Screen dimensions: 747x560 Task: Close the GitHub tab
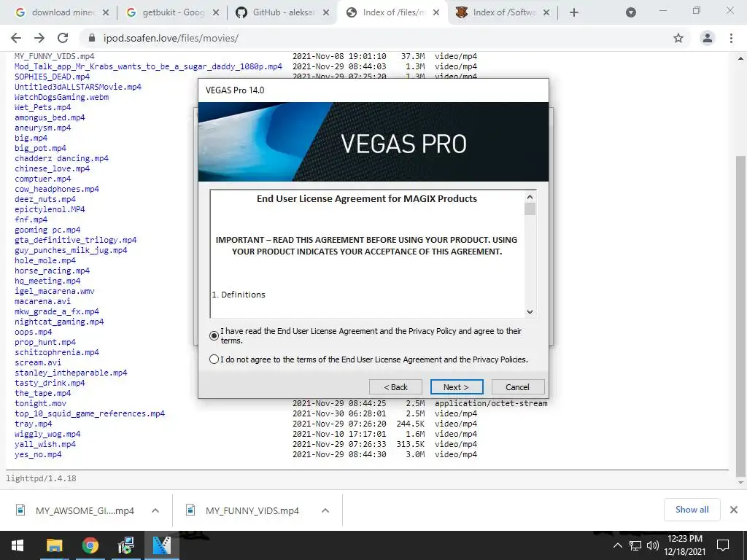(x=326, y=13)
